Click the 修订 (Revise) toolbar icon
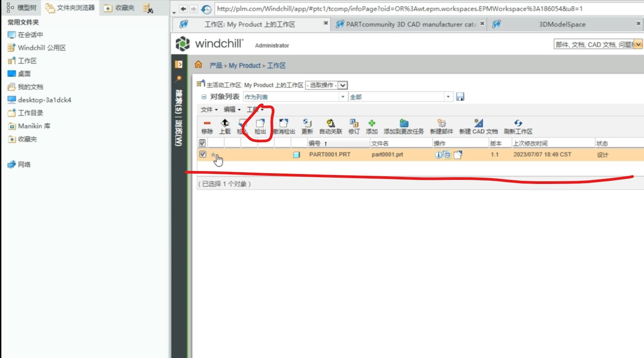644x358 pixels. (354, 123)
